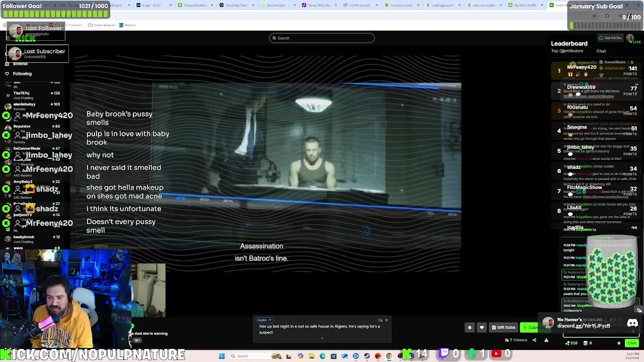Open the Following section in sidebar
The image size is (644, 362).
tap(22, 73)
